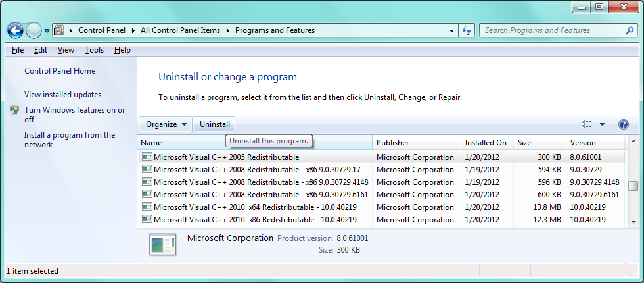This screenshot has height=283, width=644.
Task: Select Visual C++ 2010 x86 Redistributable
Action: click(380, 220)
